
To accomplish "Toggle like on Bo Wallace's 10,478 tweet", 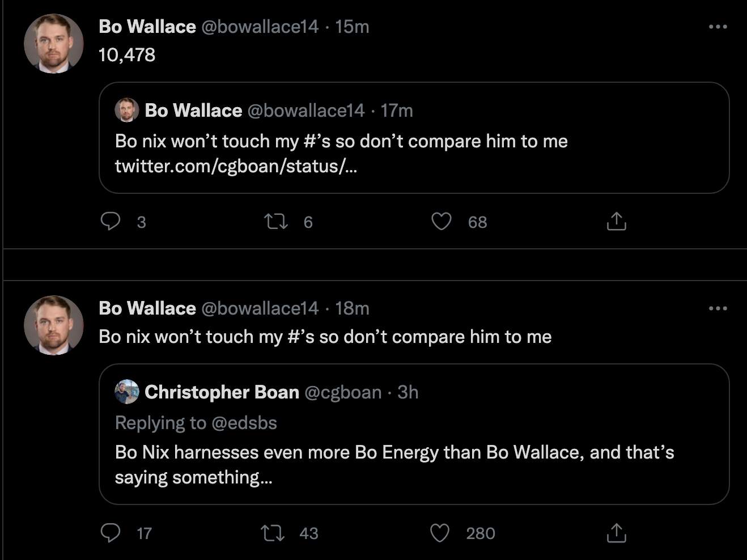I will click(x=442, y=222).
